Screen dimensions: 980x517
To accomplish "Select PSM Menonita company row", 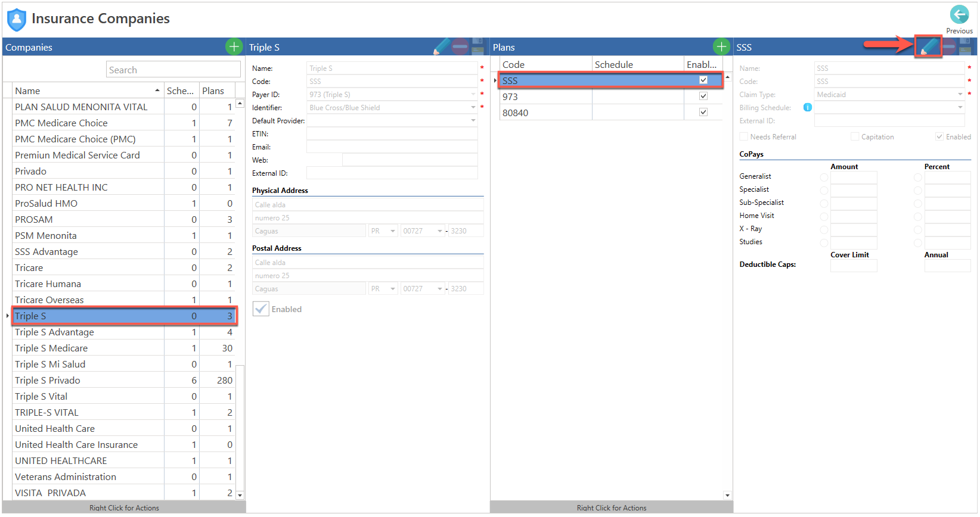I will (124, 235).
